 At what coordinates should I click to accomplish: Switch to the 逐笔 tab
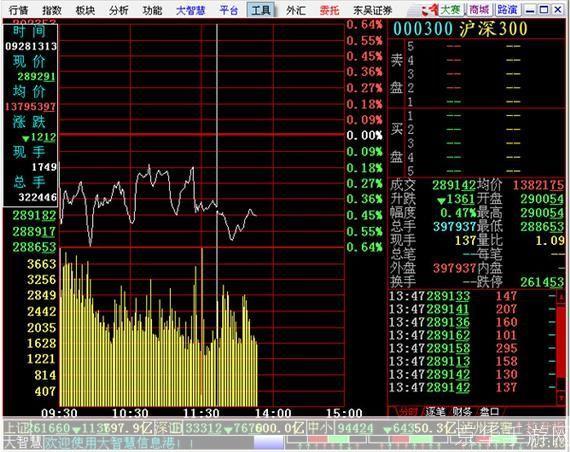(x=435, y=412)
